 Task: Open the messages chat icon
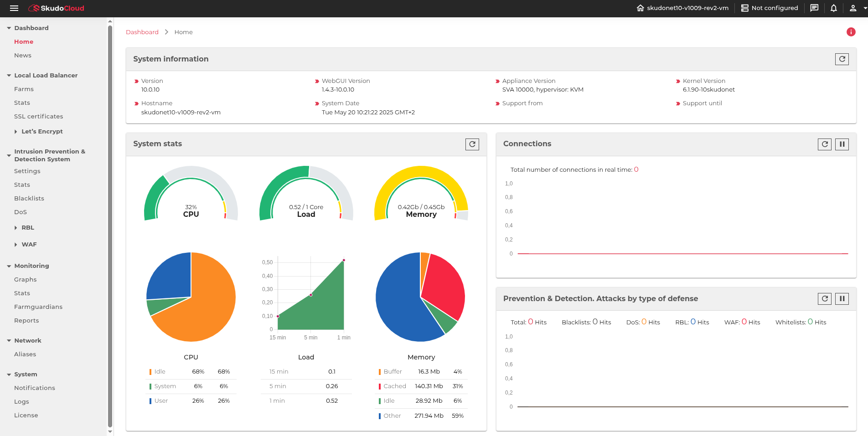point(814,8)
